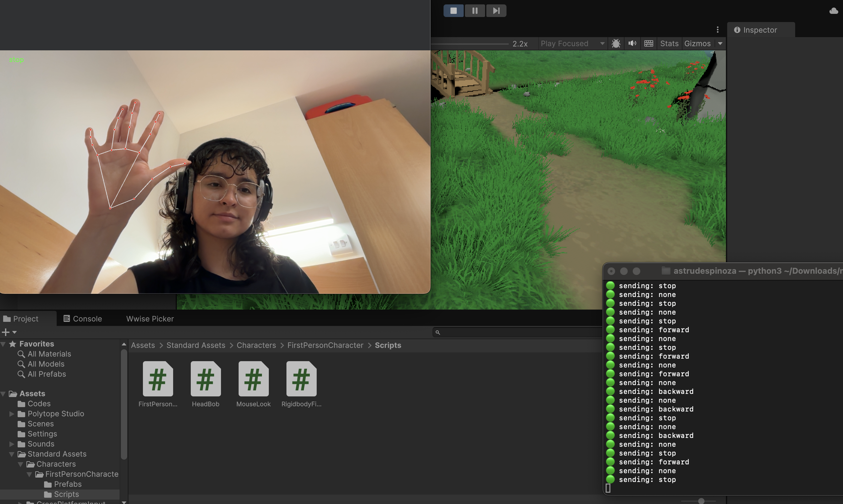Click the Step frame button

[x=496, y=10]
